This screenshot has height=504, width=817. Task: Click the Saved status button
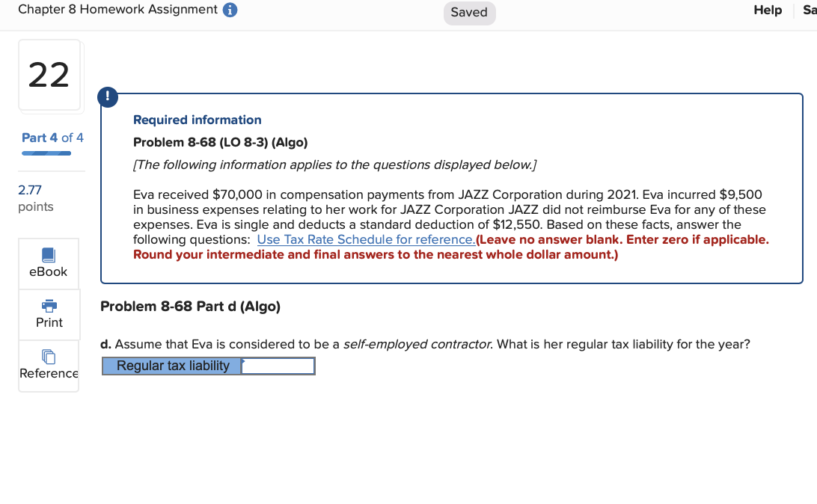pyautogui.click(x=469, y=13)
